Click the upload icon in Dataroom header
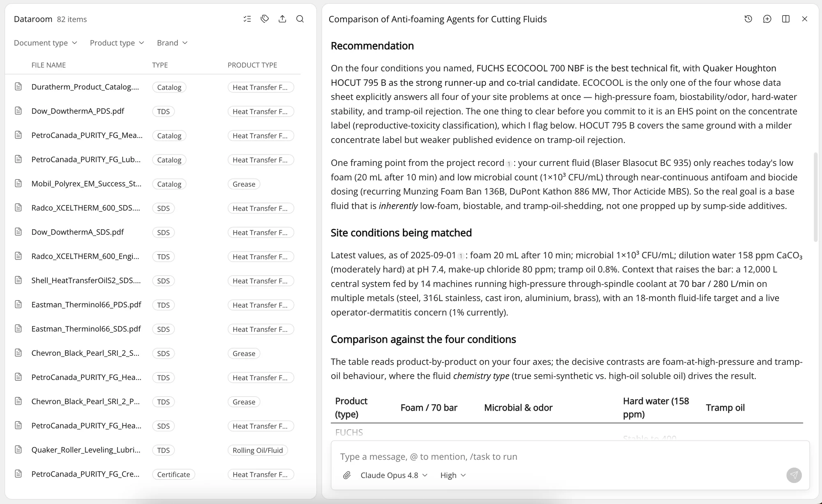 point(282,19)
